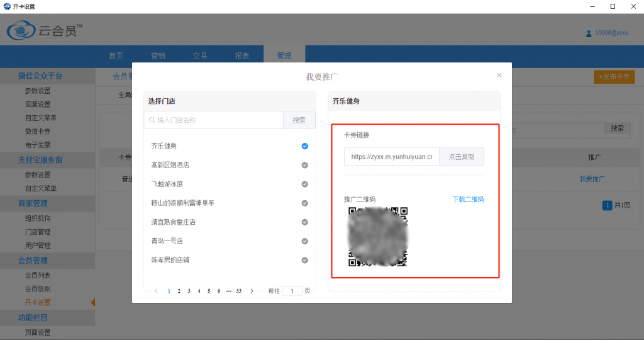Click page 1 in background table pagination

point(607,205)
